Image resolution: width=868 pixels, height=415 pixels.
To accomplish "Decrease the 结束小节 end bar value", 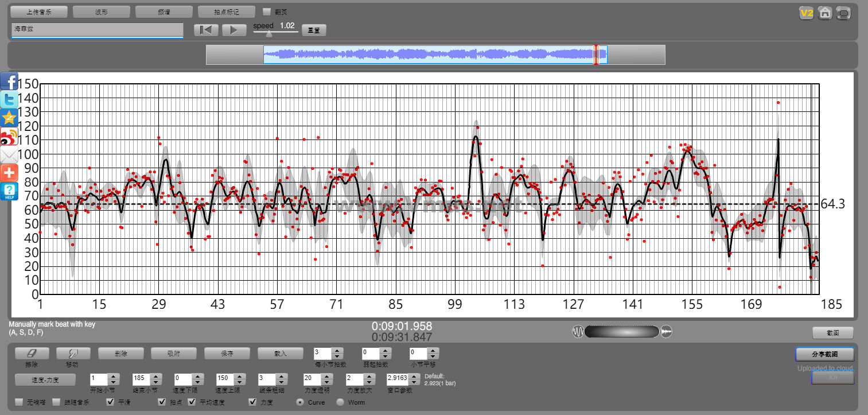I will click(155, 382).
